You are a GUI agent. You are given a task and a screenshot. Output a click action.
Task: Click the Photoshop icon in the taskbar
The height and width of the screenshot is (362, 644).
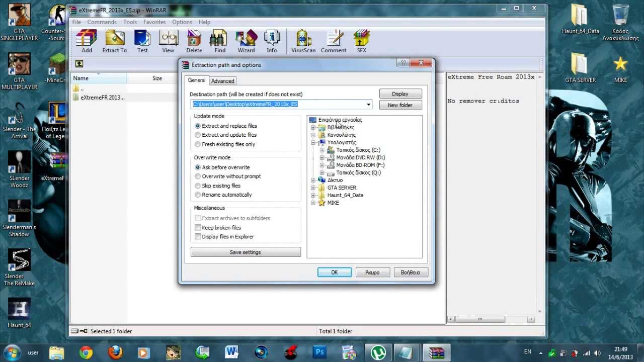[319, 352]
